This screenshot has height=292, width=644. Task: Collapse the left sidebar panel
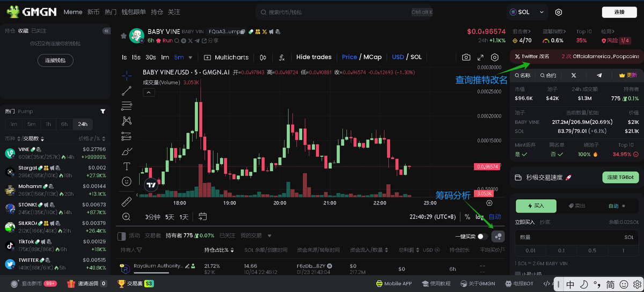point(106,31)
